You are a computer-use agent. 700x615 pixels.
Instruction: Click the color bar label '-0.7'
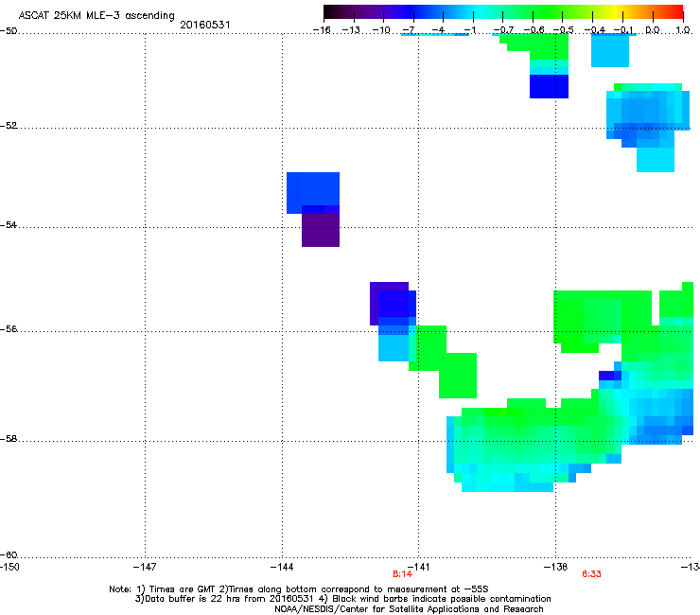pyautogui.click(x=502, y=30)
